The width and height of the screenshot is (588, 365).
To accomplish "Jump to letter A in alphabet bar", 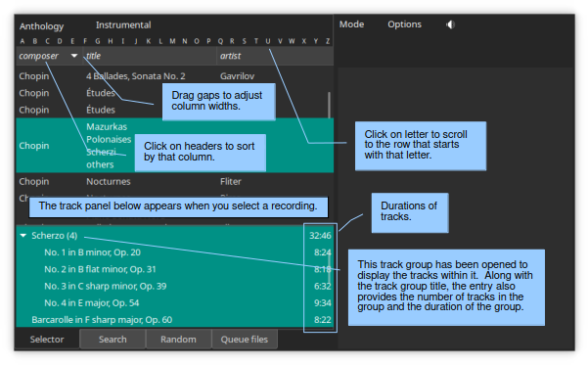I will [x=23, y=41].
